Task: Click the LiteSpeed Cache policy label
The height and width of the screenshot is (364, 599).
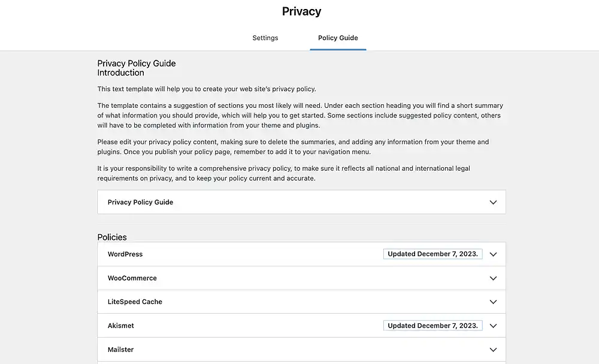Action: (135, 302)
